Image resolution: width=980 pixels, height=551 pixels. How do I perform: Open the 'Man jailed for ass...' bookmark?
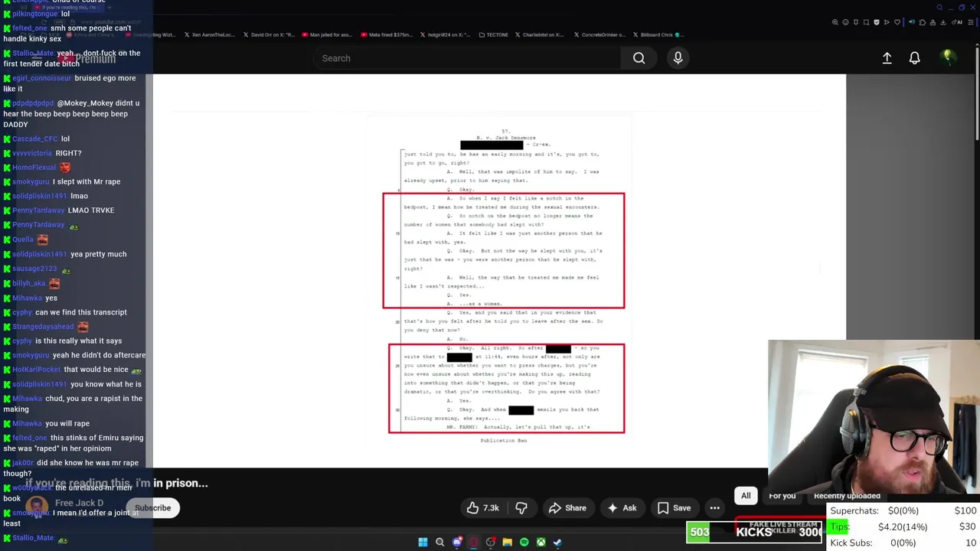tap(328, 34)
